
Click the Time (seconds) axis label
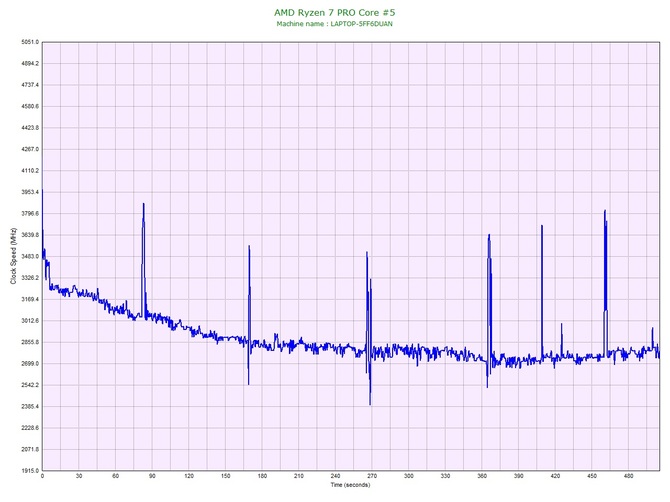click(350, 485)
